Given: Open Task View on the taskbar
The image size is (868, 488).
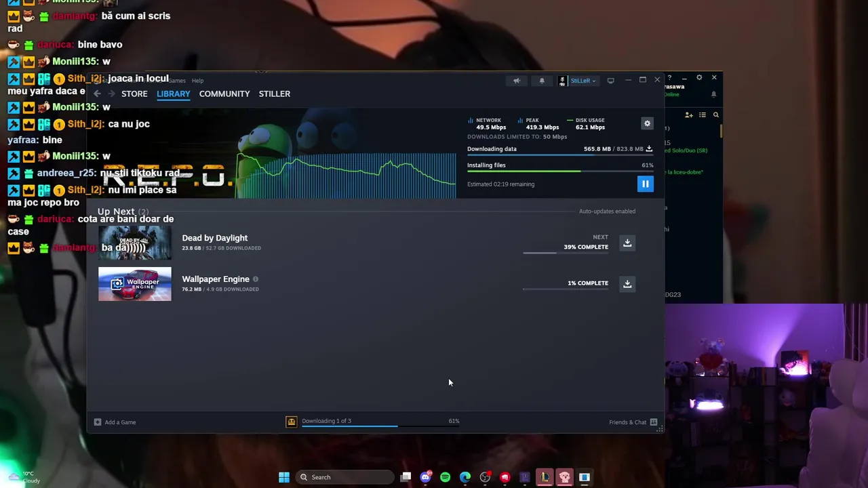Looking at the screenshot, I should 406,477.
